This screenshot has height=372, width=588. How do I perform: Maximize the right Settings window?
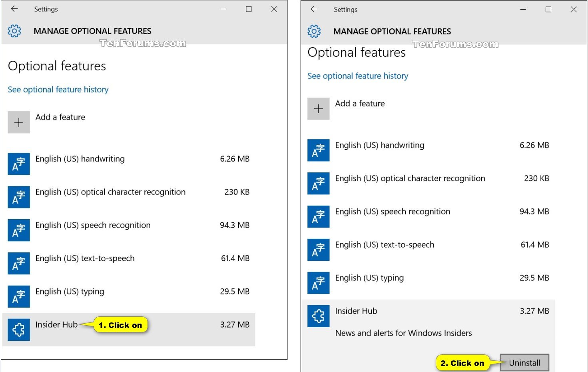pos(548,9)
